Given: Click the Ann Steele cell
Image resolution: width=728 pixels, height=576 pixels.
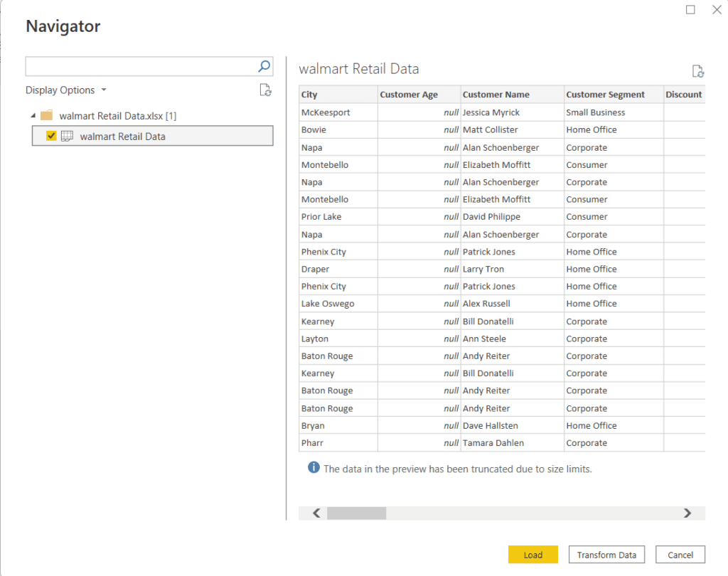Looking at the screenshot, I should click(513, 338).
